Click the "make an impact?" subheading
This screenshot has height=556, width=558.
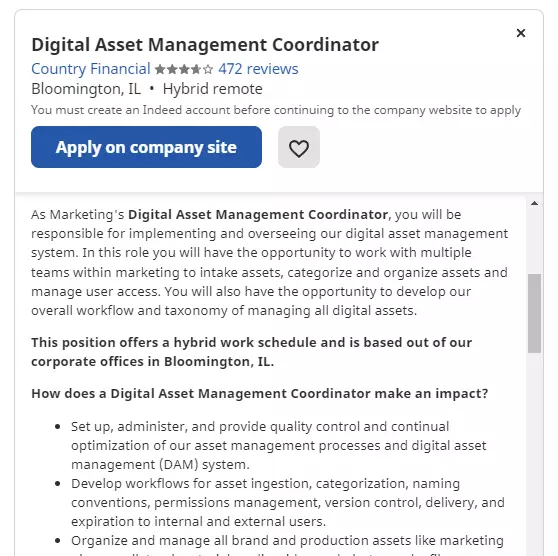coord(260,394)
